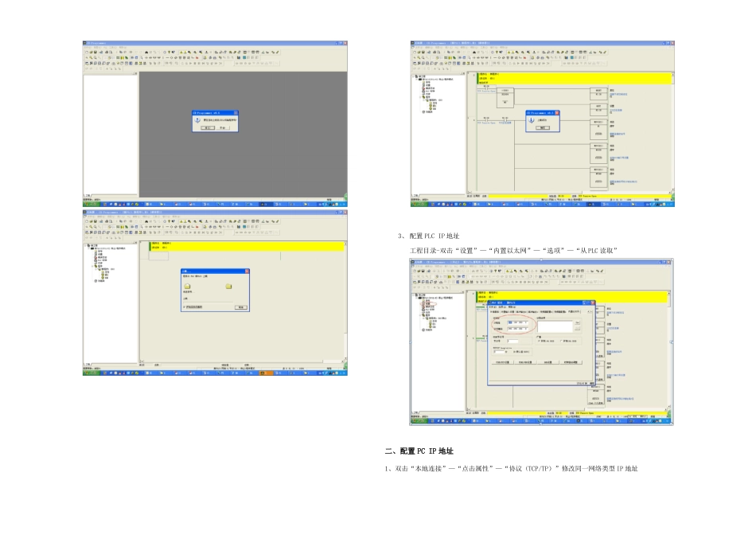This screenshot has height=535, width=756.
Task: Click the zoom in magnifier icon in the grey-workspace window toolbar
Action: point(91,57)
